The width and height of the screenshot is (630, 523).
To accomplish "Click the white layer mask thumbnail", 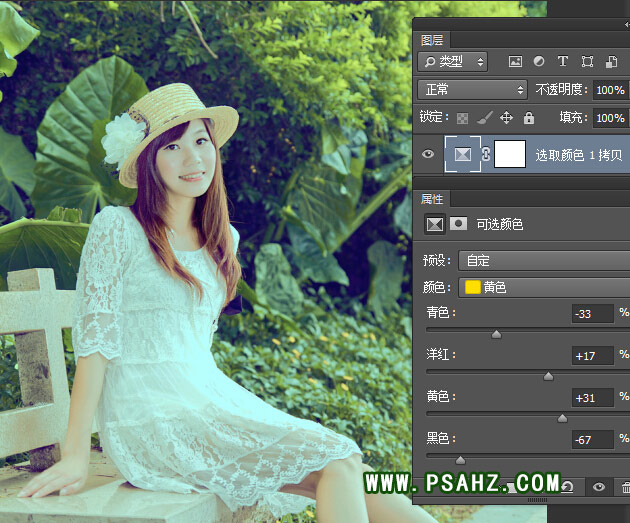I will pyautogui.click(x=511, y=154).
